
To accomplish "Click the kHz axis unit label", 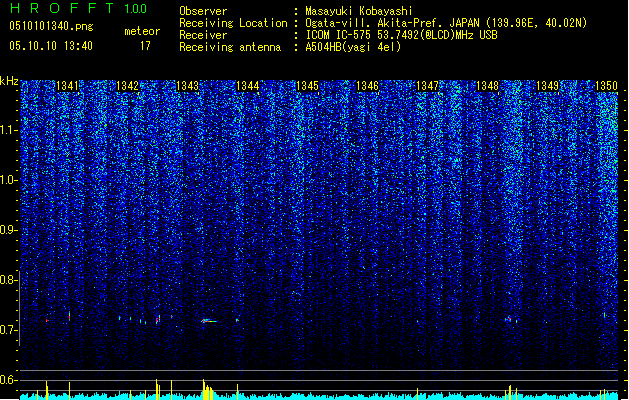I will pyautogui.click(x=9, y=81).
